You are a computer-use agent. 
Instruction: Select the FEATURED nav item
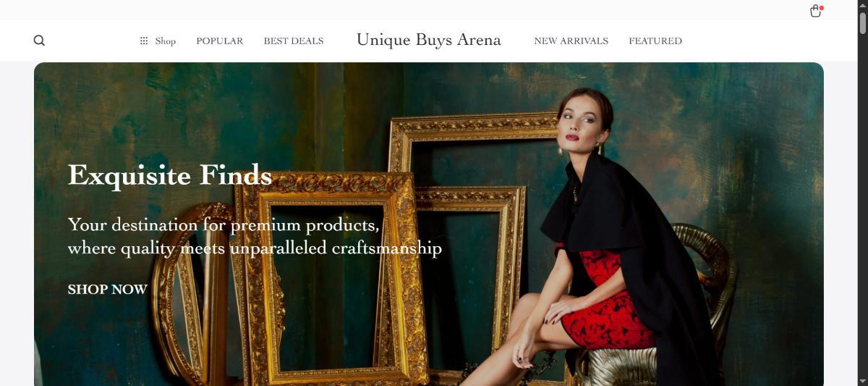[x=655, y=41]
